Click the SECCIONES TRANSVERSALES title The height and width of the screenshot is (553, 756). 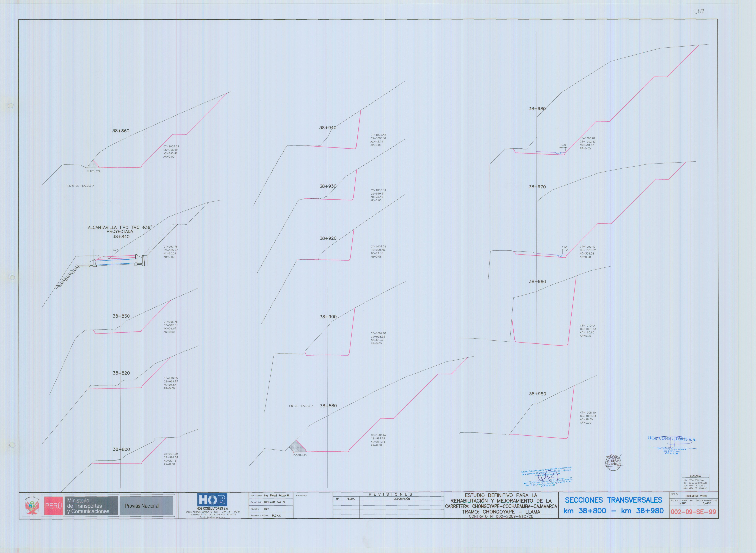point(613,500)
